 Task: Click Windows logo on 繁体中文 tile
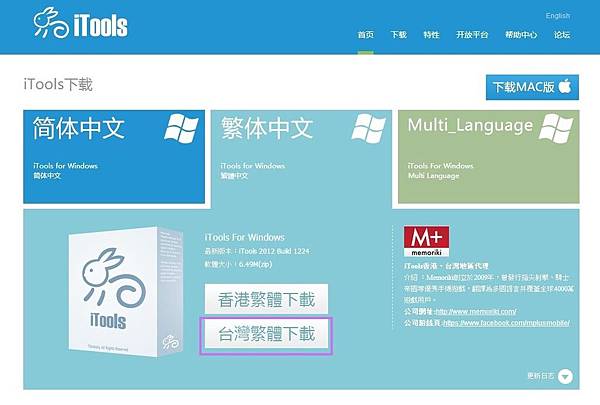coord(368,128)
